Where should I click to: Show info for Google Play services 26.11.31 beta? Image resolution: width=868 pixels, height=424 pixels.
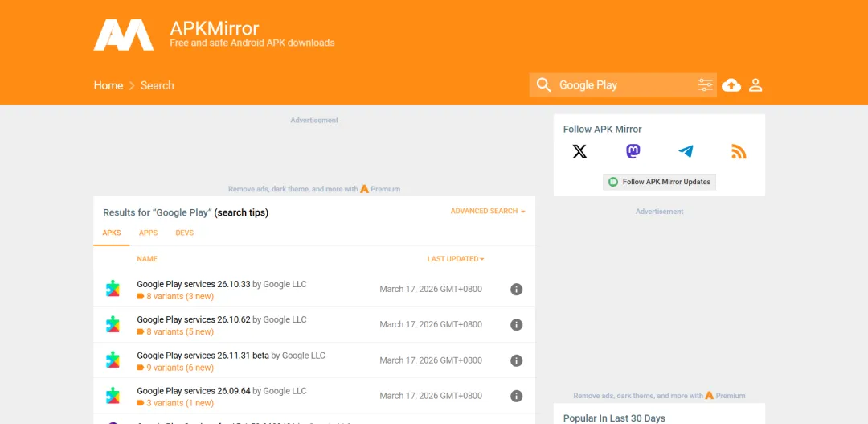(517, 360)
